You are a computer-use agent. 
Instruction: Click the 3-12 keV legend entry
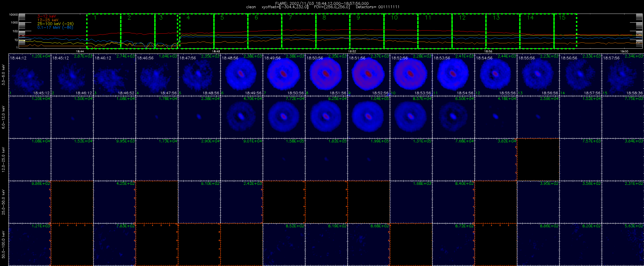click(x=47, y=16)
